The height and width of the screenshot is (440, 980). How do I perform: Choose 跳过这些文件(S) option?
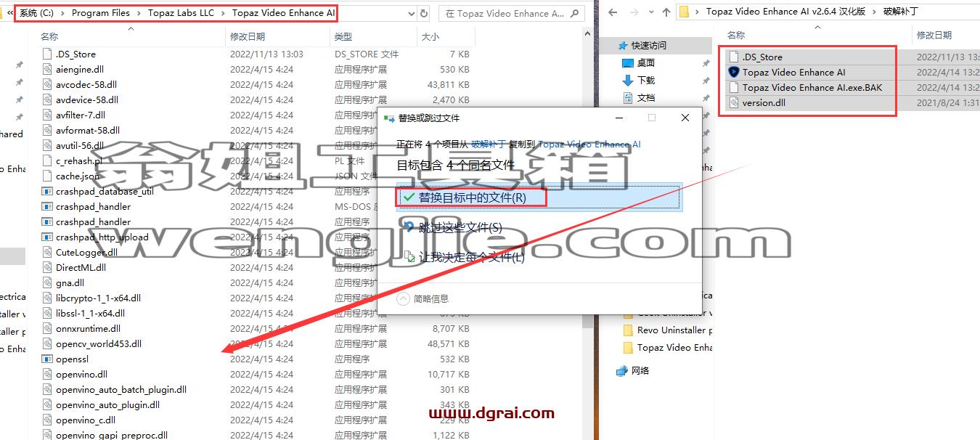(x=453, y=227)
